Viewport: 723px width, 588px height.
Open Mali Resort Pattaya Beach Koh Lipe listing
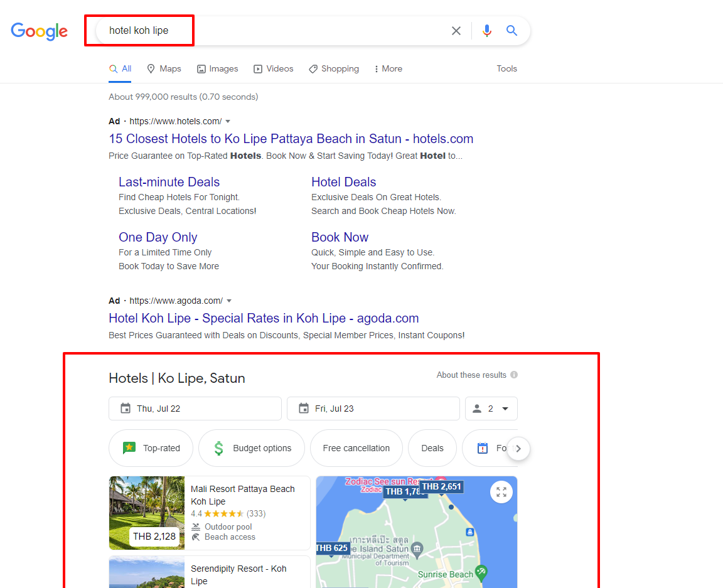pos(242,495)
